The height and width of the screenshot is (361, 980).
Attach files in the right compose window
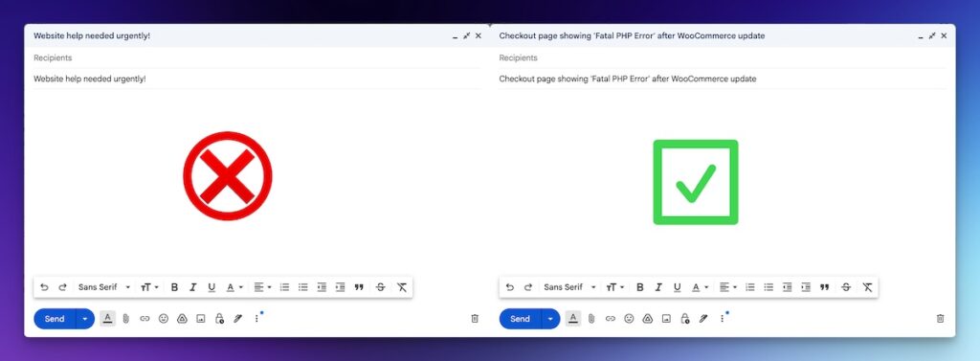click(x=591, y=319)
